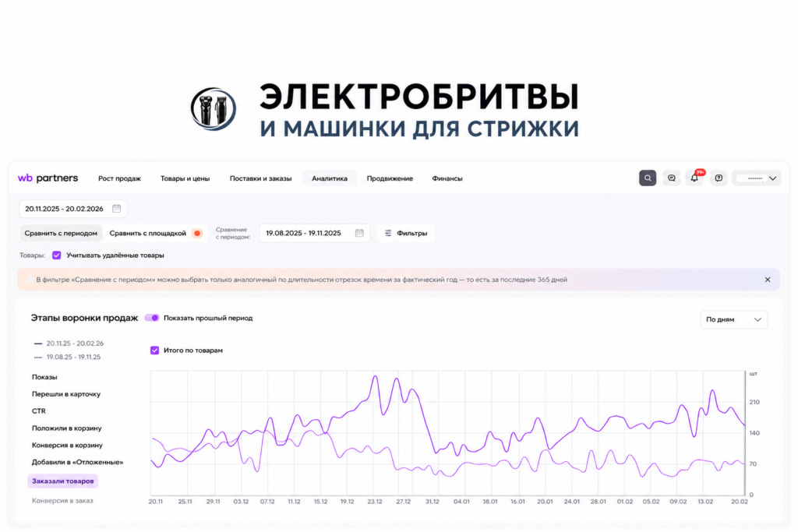798x532 pixels.
Task: Click the electric shaver category logo
Action: tap(214, 108)
